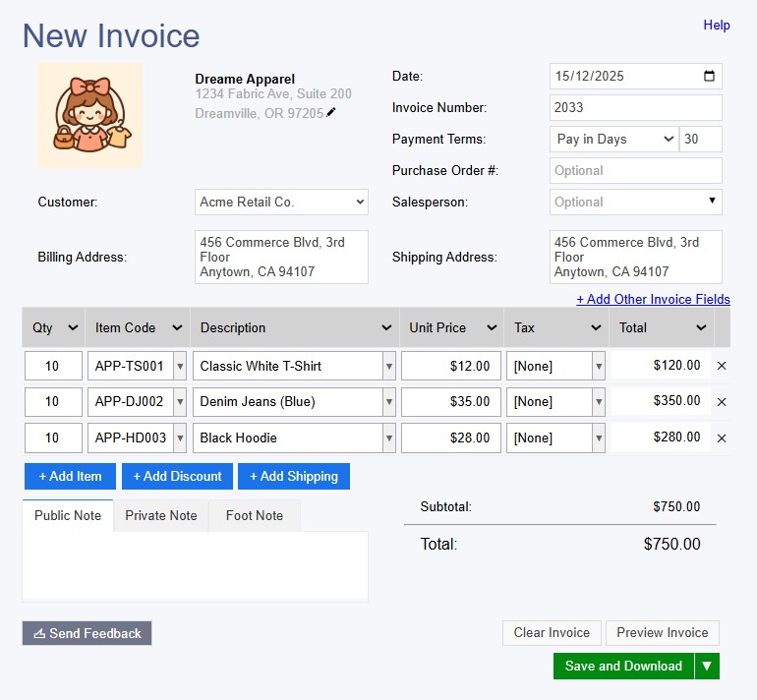Expand description dropdown for Black Hoodie
Viewport: 757px width, 700px height.
[x=389, y=438]
